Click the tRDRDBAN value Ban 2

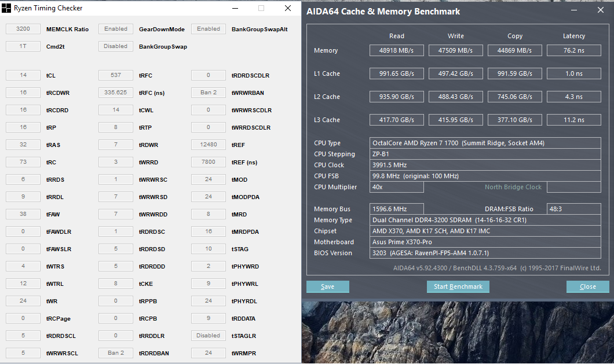tap(116, 353)
